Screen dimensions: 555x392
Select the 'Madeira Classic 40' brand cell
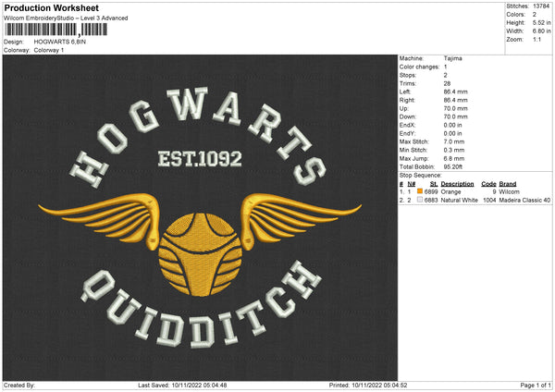click(524, 201)
